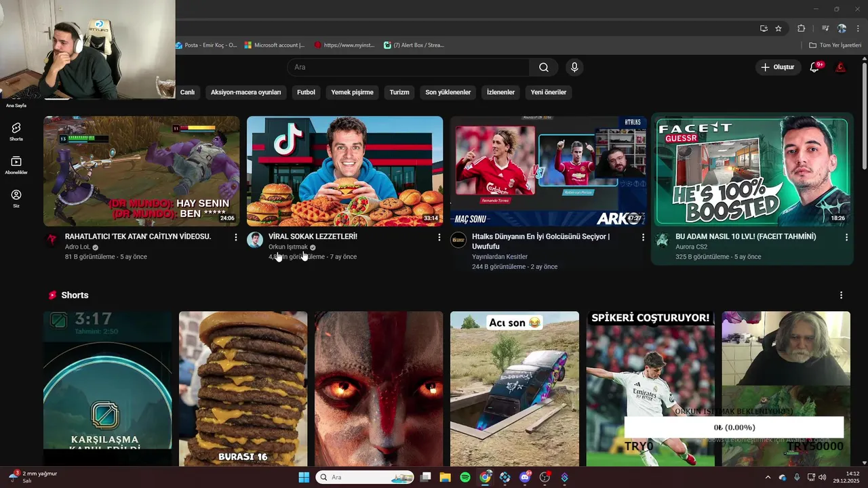This screenshot has height=488, width=868.
Task: Open Chrome media controls icon
Action: 825,28
